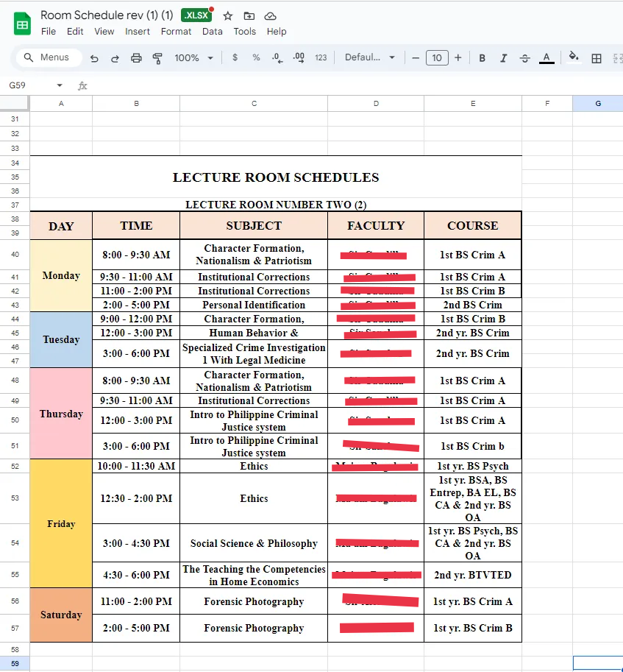Viewport: 623px width, 672px height.
Task: Format as currency
Action: (235, 57)
